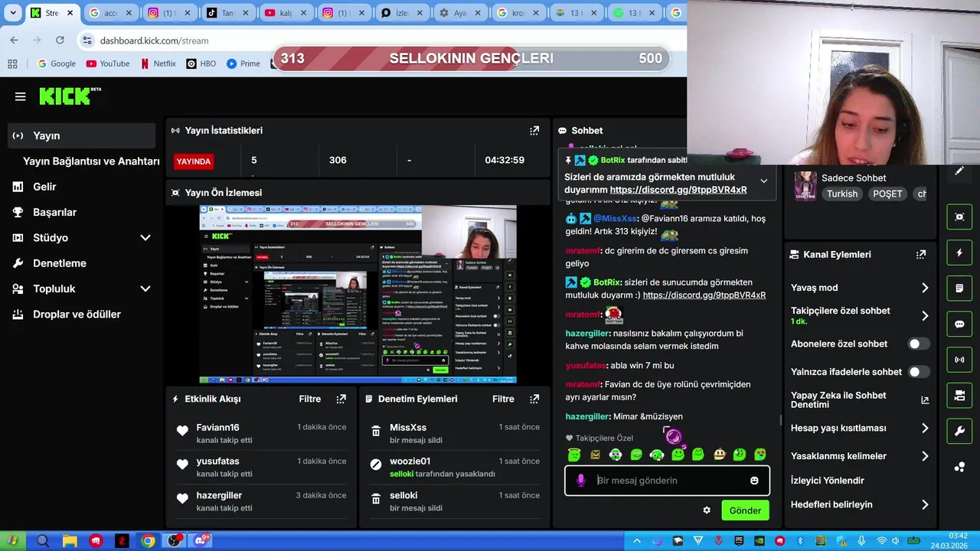Click İzleyici Yönlendir option

828,481
